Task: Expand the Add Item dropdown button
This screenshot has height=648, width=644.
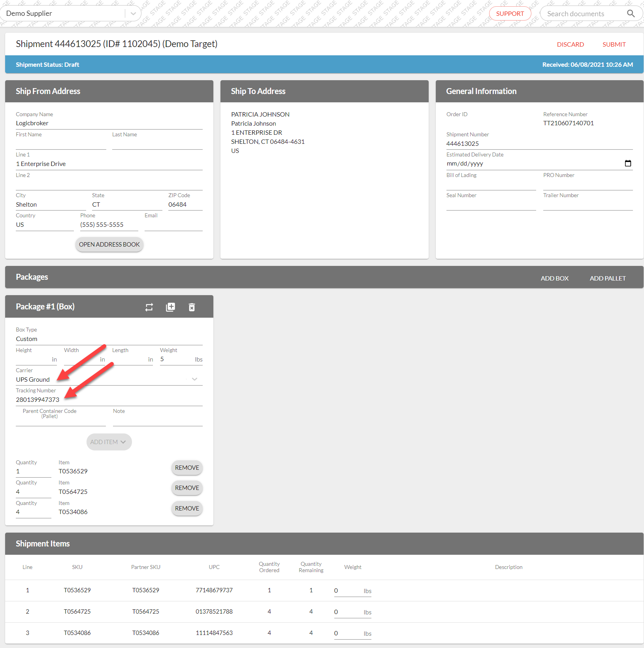Action: click(x=109, y=442)
